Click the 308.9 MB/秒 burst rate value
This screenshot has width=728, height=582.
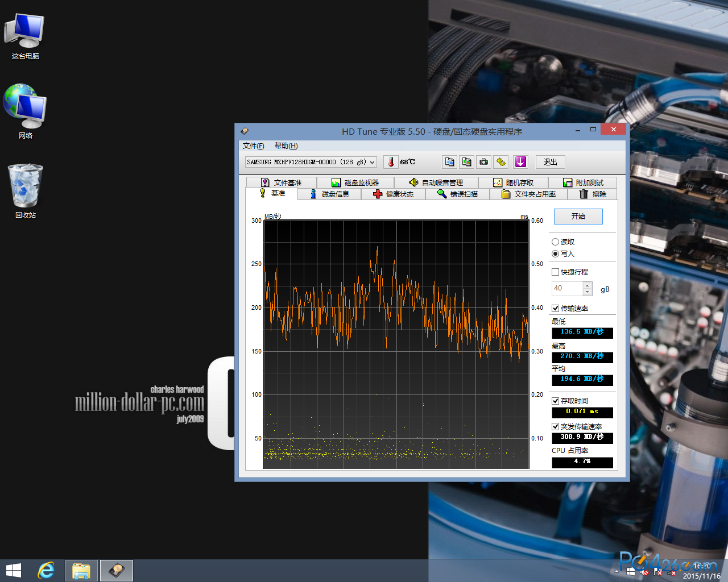click(x=582, y=438)
